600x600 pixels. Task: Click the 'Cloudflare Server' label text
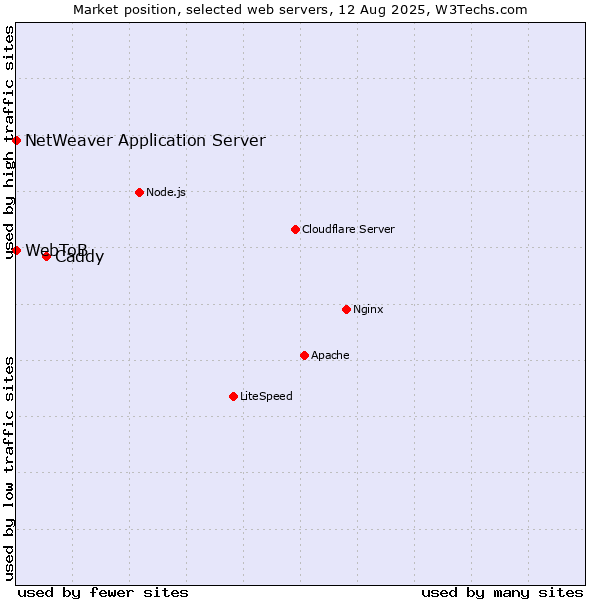pyautogui.click(x=348, y=229)
